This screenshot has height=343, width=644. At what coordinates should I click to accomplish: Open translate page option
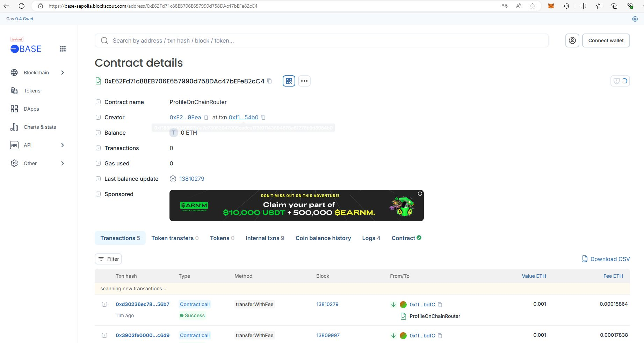click(505, 6)
